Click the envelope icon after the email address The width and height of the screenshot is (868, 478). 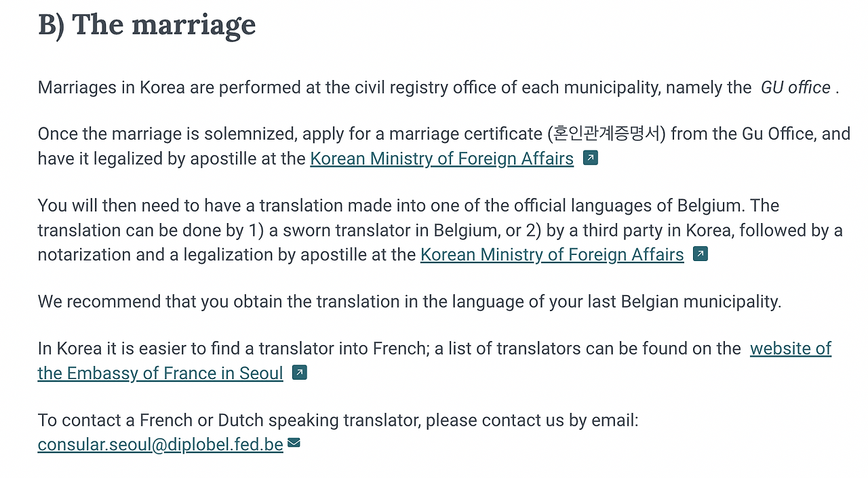[294, 443]
